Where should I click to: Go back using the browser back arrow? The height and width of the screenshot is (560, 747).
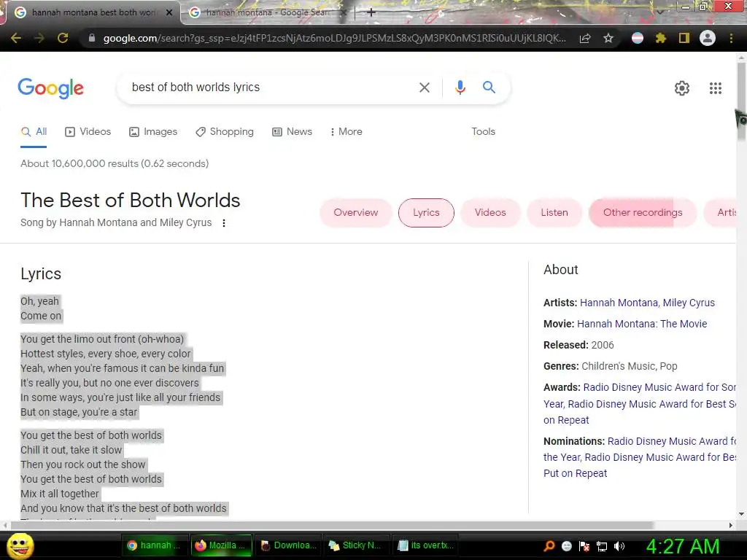pyautogui.click(x=16, y=38)
